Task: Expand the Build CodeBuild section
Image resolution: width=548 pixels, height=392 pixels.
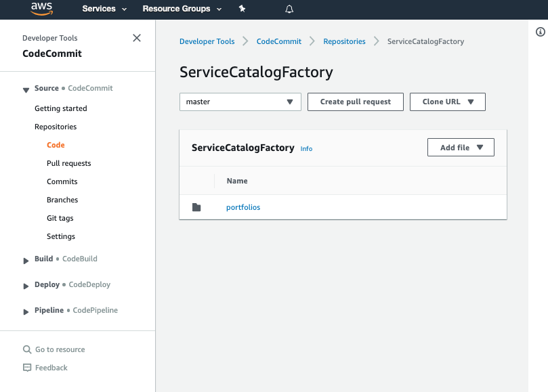Action: click(x=26, y=261)
